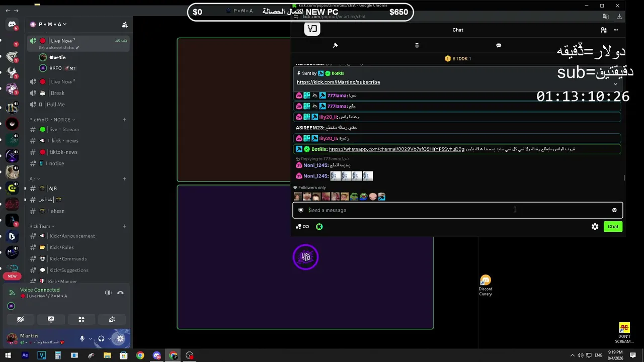This screenshot has width=644, height=362.
Task: Deafen audio with the headphones button
Action: click(101, 339)
